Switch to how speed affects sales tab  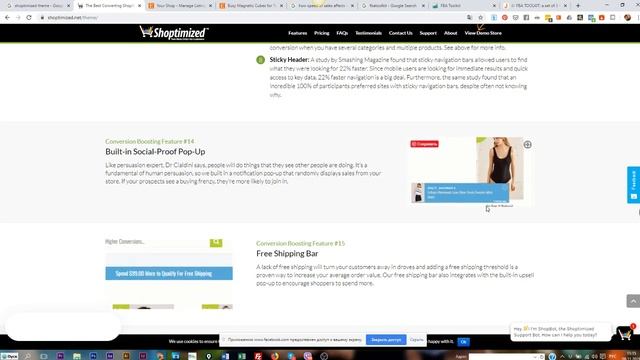[x=321, y=6]
